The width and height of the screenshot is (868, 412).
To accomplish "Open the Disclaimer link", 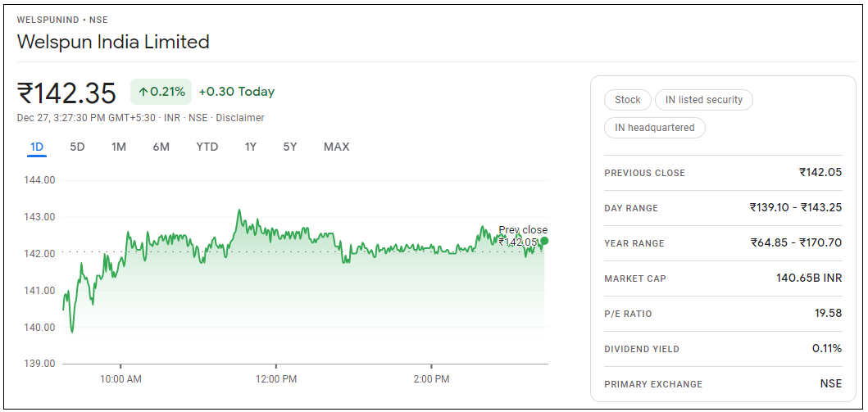I will (x=239, y=118).
